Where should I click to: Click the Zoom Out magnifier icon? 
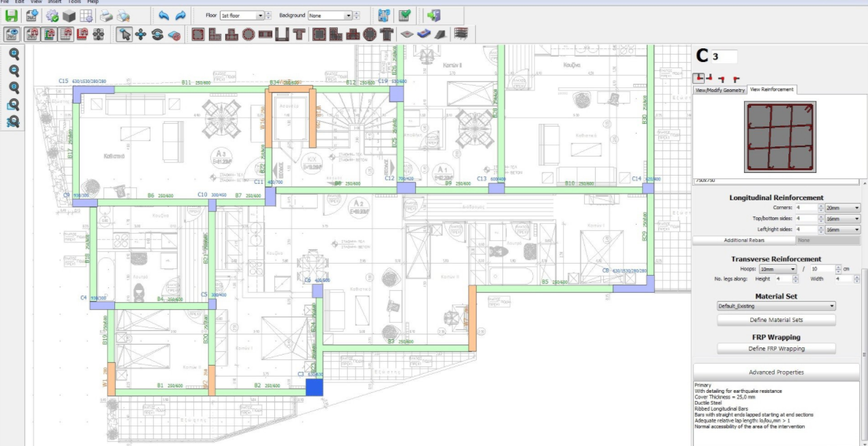13,71
